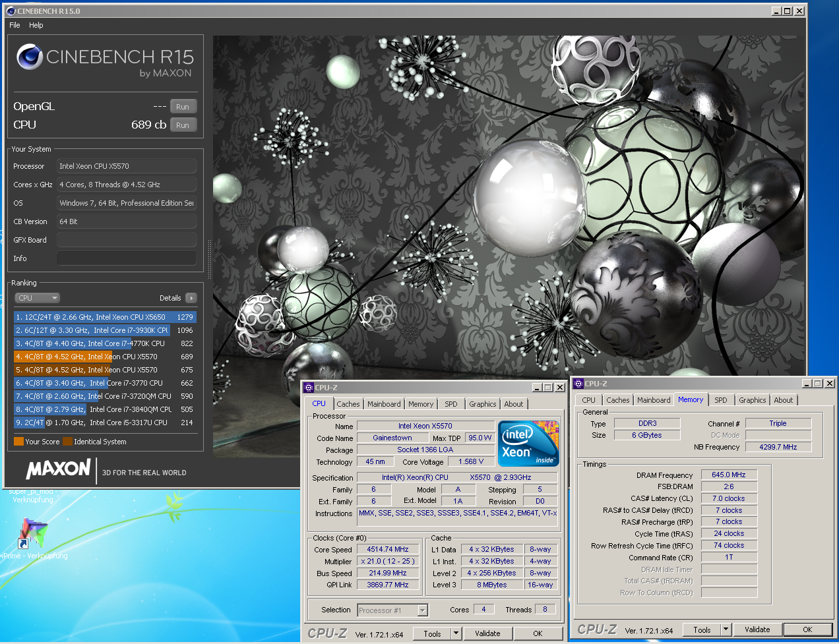The width and height of the screenshot is (839, 644).
Task: Switch to SPD tab in right CPU-Z
Action: [721, 400]
